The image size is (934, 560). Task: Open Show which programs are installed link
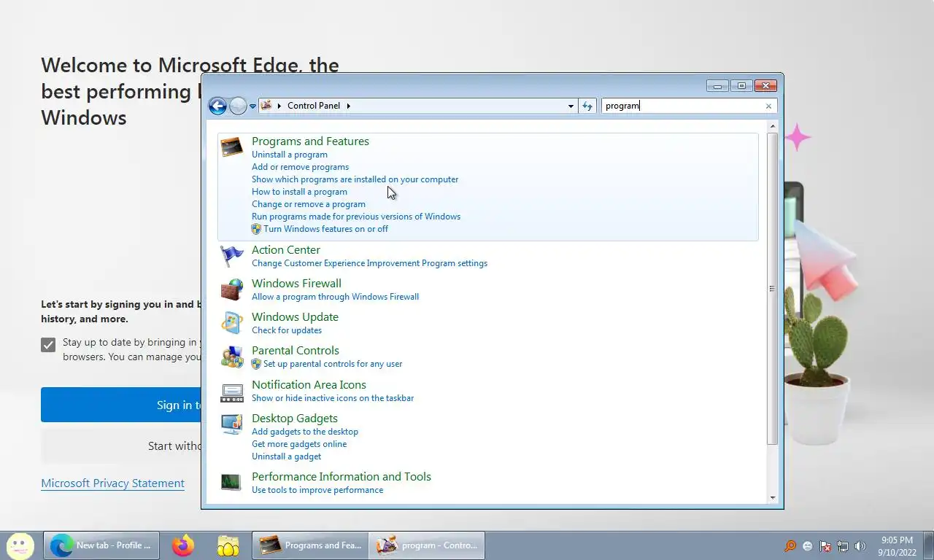click(x=355, y=179)
